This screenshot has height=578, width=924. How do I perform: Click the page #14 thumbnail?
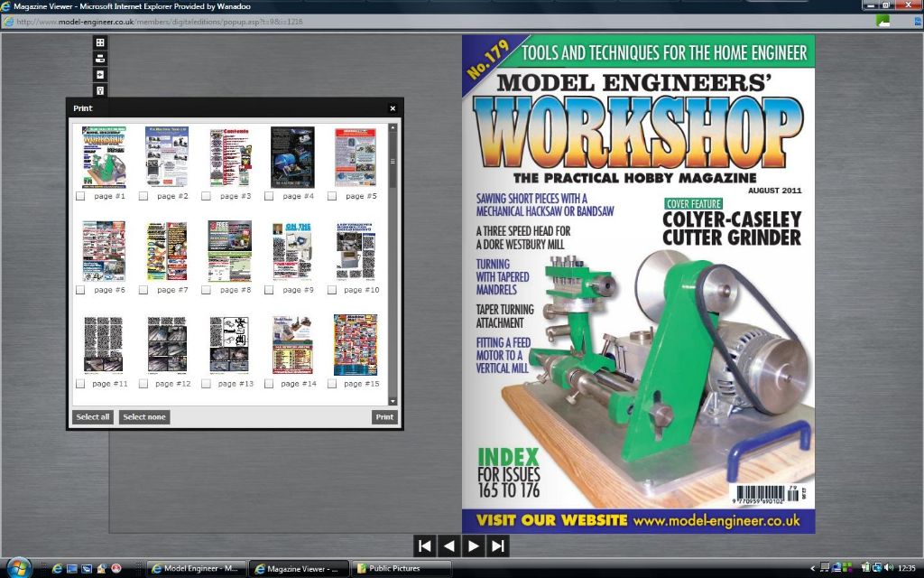292,344
